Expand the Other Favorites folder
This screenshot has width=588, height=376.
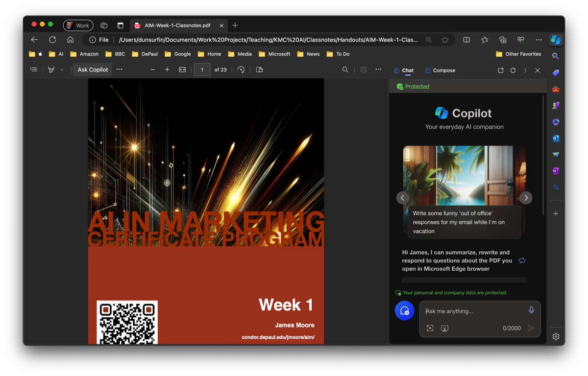(518, 54)
